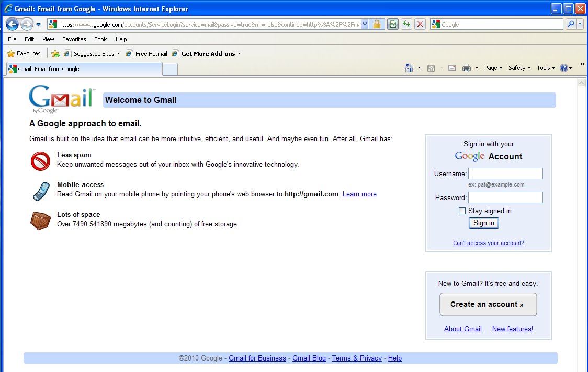The height and width of the screenshot is (372, 588).
Task: Open the View menu
Action: point(48,39)
